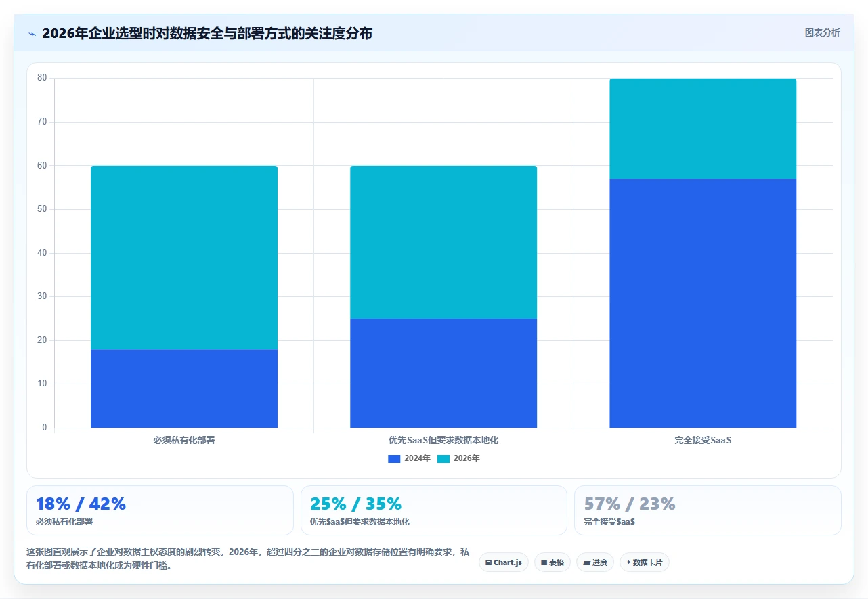
Task: Click the x-axis label 必须私有化部署
Action: (x=184, y=441)
